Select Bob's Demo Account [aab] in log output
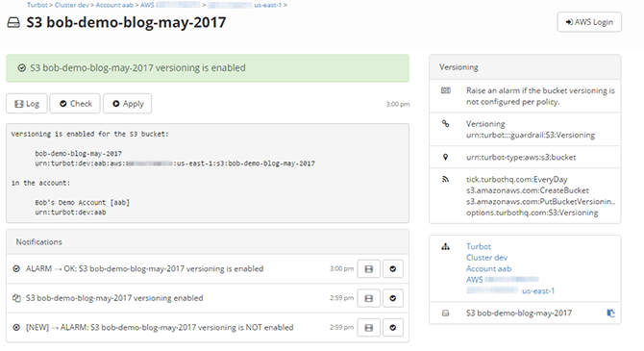Viewport: 644px width, 351px height. [82, 203]
